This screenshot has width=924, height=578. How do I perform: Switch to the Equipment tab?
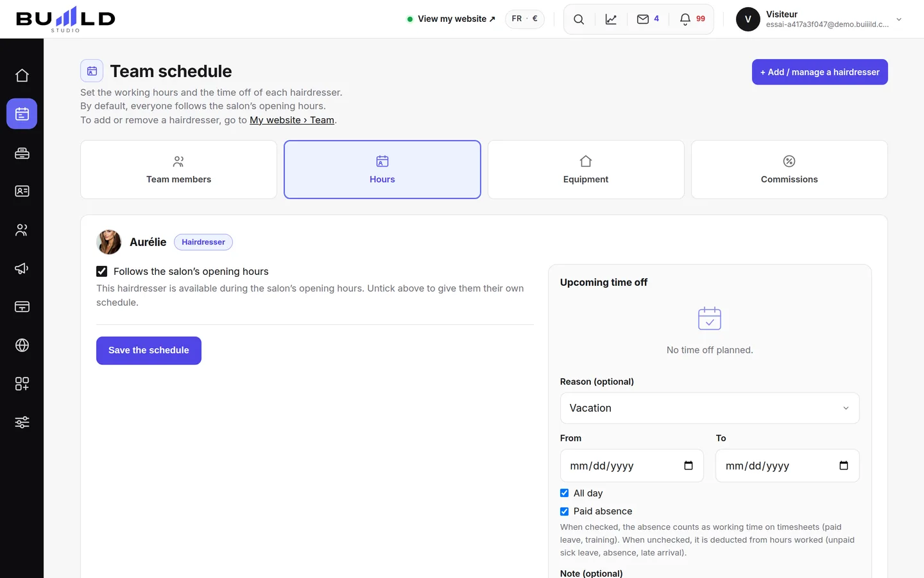pyautogui.click(x=586, y=170)
